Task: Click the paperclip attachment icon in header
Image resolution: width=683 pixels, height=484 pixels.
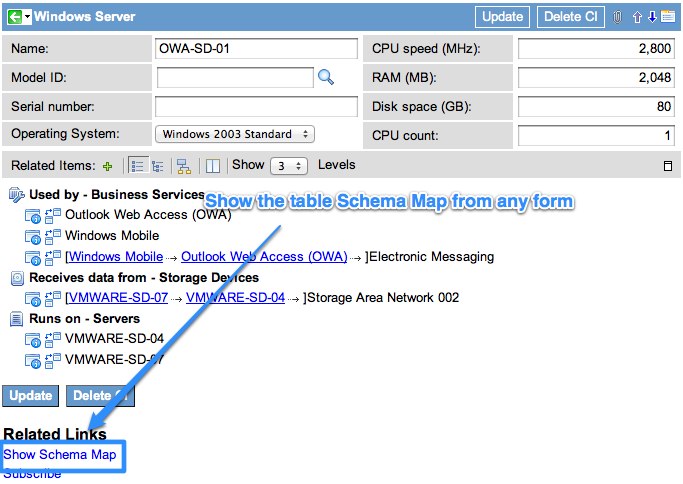Action: [618, 17]
